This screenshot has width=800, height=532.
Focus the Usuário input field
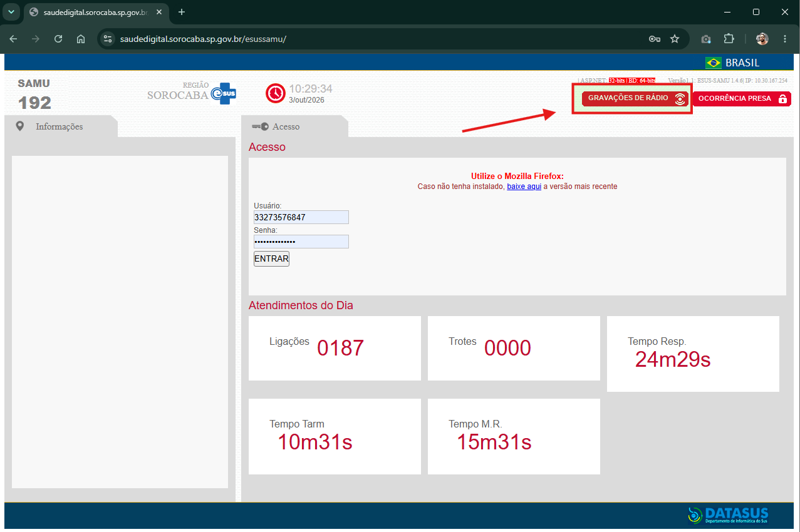pyautogui.click(x=301, y=217)
